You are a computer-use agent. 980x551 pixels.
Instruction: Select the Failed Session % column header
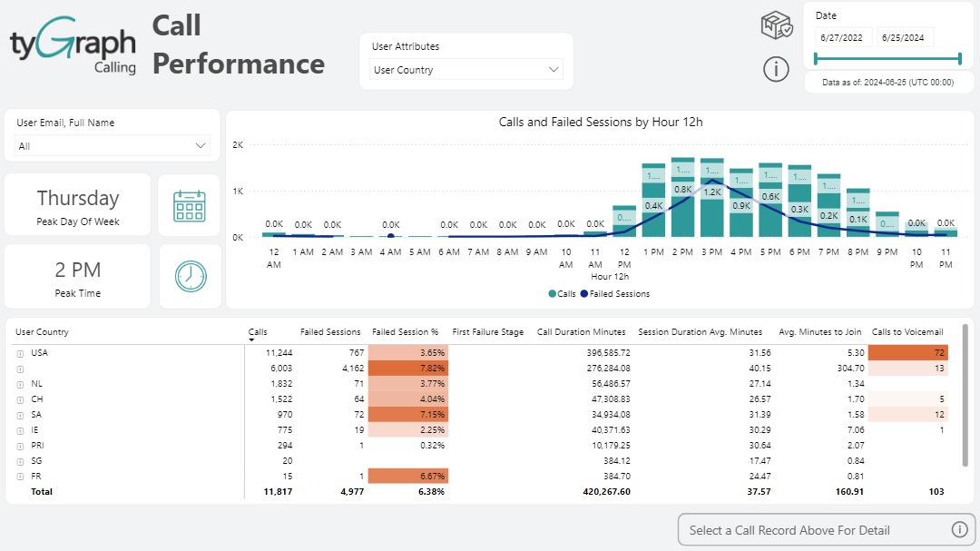405,331
